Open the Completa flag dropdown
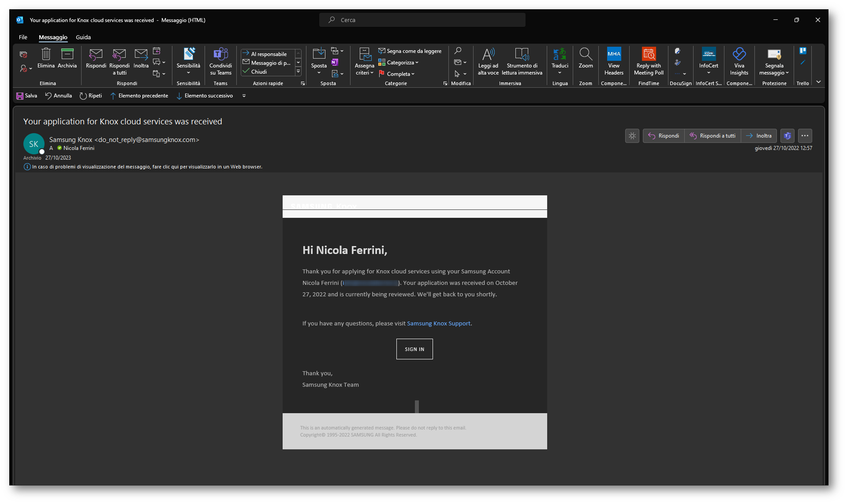The height and width of the screenshot is (504, 847). pos(397,74)
